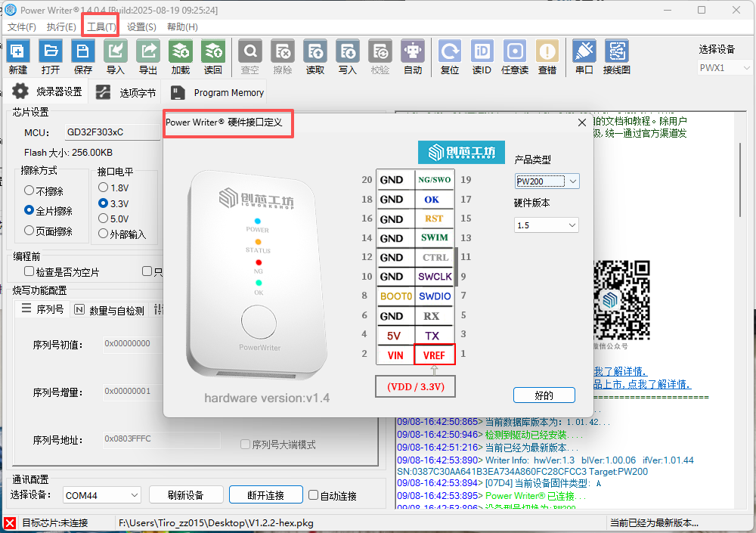Image resolution: width=756 pixels, height=533 pixels.
Task: Click the 查空 (Blank check) toolbar icon
Action: 250,51
